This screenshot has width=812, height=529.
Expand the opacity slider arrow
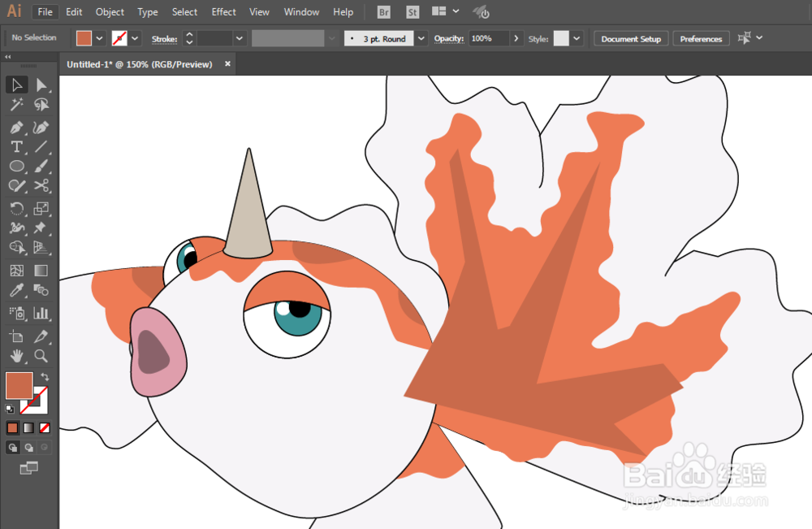(x=516, y=38)
